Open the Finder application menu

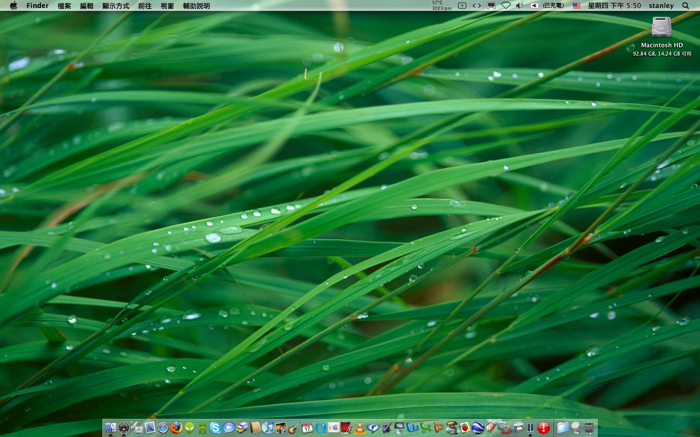coord(38,5)
